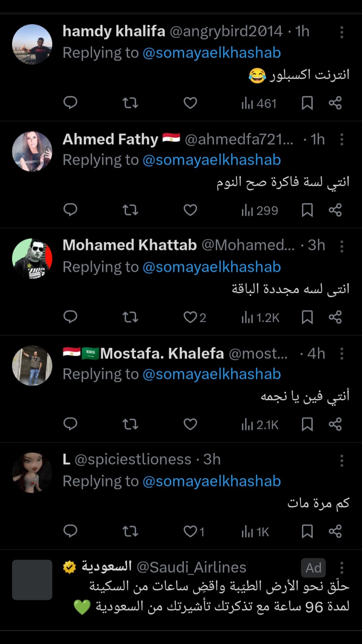Viewport: 362px width, 644px height.
Task: Open more options on spiciestlioness's reply
Action: 342,460
